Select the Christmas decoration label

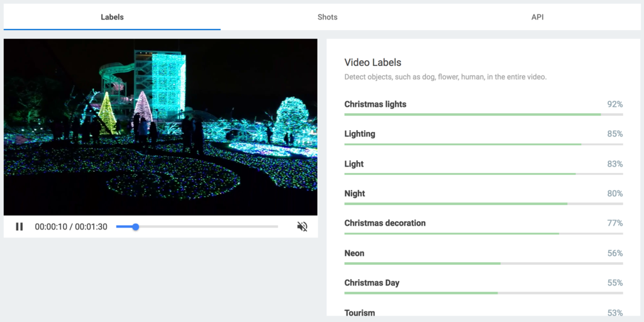(385, 223)
